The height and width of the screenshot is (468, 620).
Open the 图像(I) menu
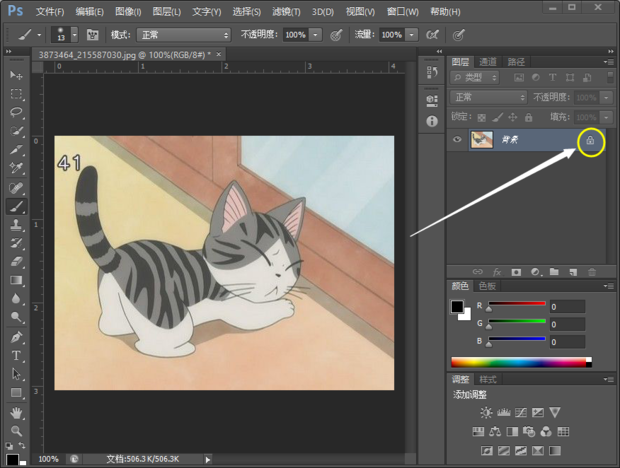[x=128, y=12]
